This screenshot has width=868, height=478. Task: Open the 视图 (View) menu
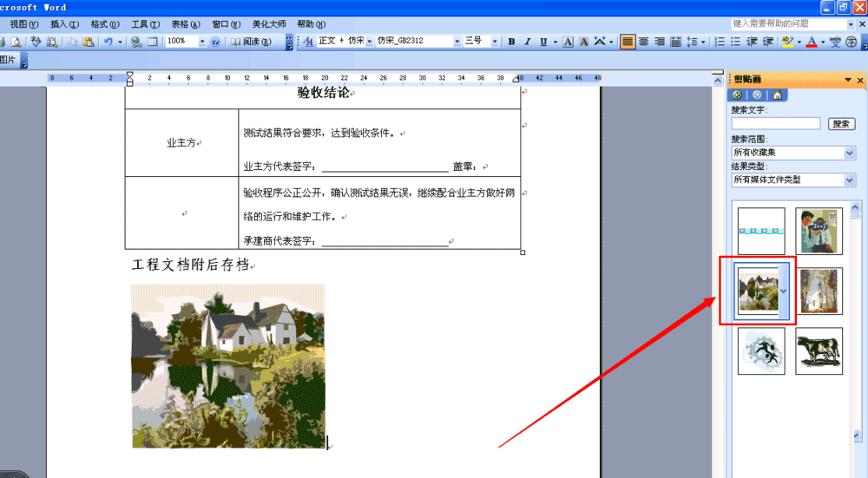(24, 23)
